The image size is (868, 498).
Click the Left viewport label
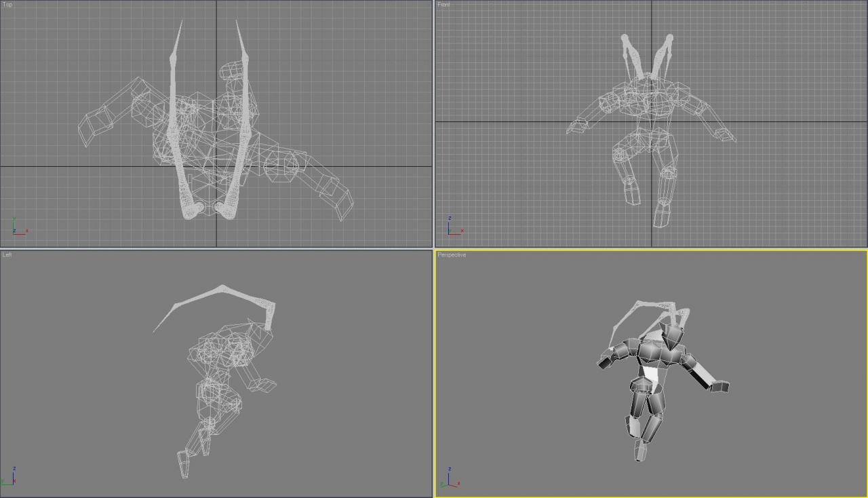click(x=7, y=255)
